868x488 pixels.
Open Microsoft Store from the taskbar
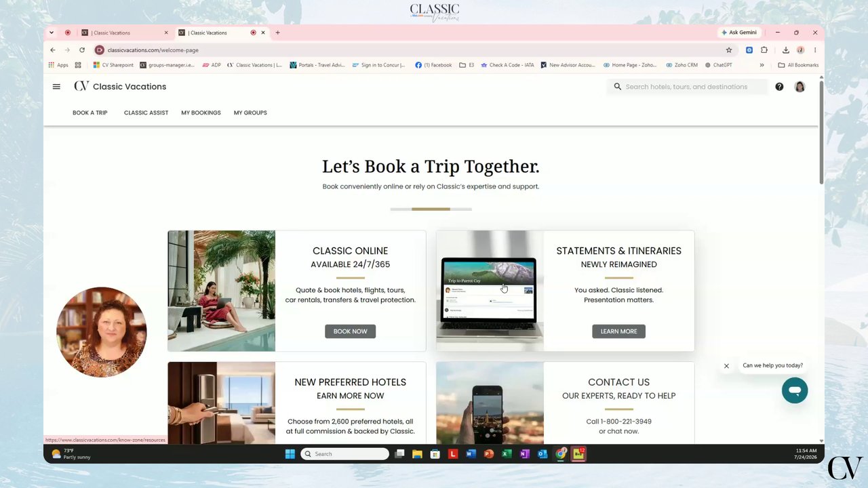click(435, 454)
